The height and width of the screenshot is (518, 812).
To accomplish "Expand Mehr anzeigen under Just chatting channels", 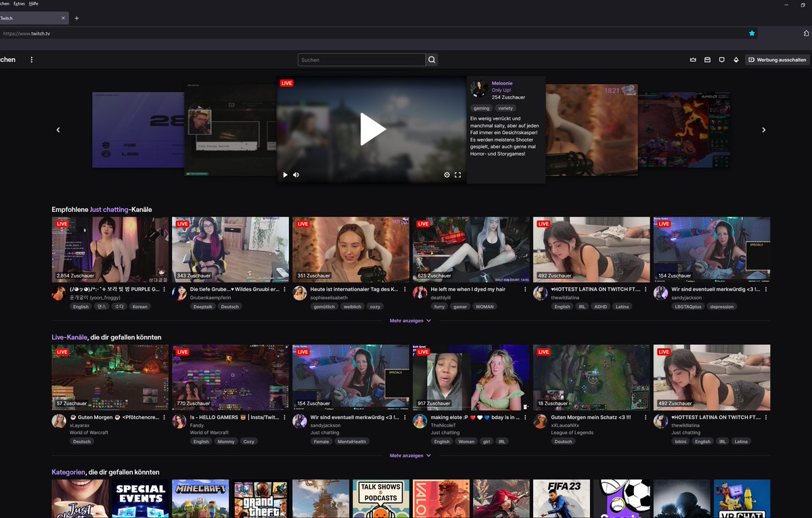I will point(410,320).
